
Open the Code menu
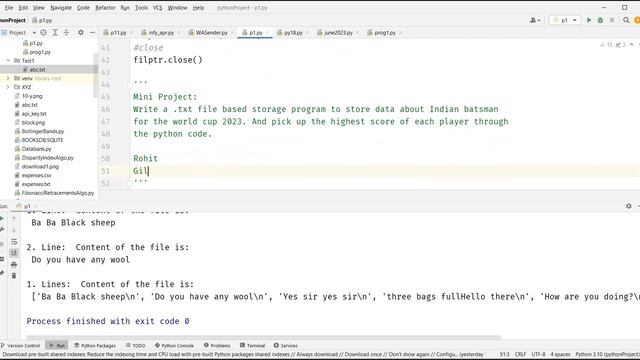pyautogui.click(x=83, y=8)
